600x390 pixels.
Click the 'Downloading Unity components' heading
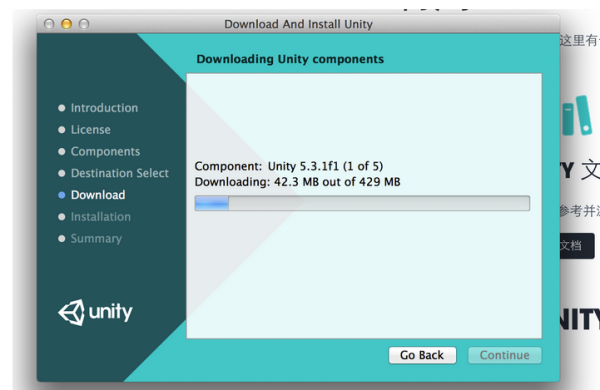[x=290, y=59]
